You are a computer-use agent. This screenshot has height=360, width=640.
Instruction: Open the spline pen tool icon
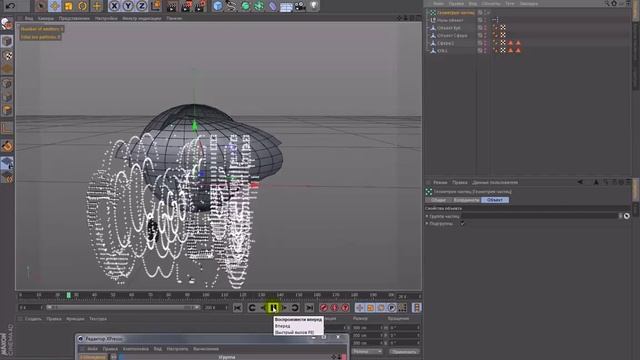tap(231, 6)
